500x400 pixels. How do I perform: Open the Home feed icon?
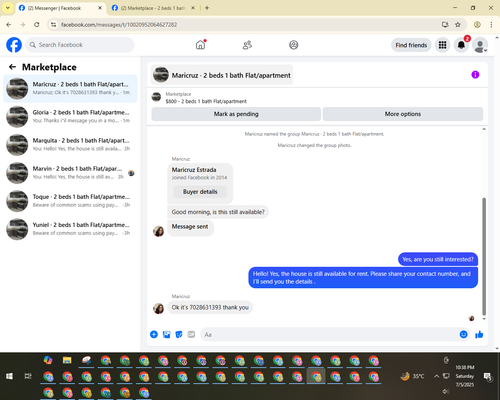point(200,45)
